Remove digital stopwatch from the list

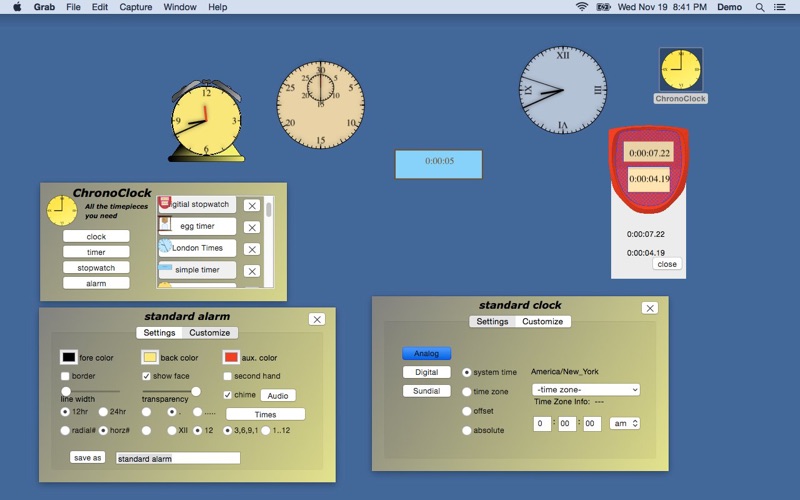point(252,205)
